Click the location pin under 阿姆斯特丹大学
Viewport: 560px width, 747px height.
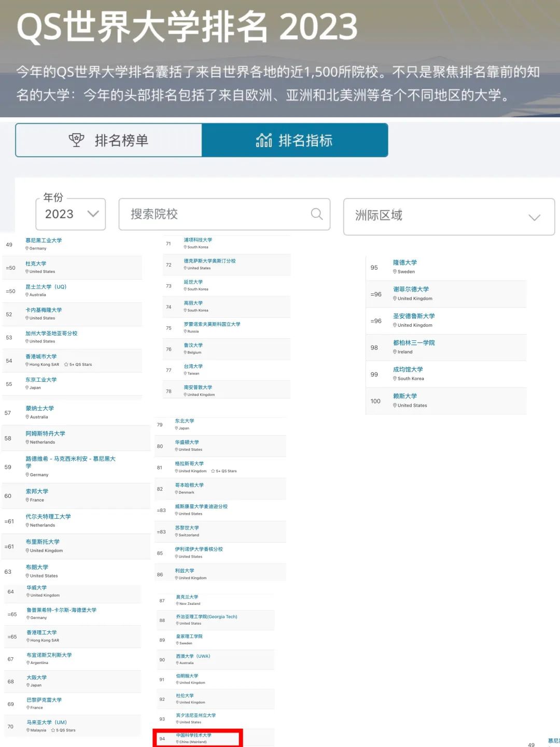coord(27,442)
